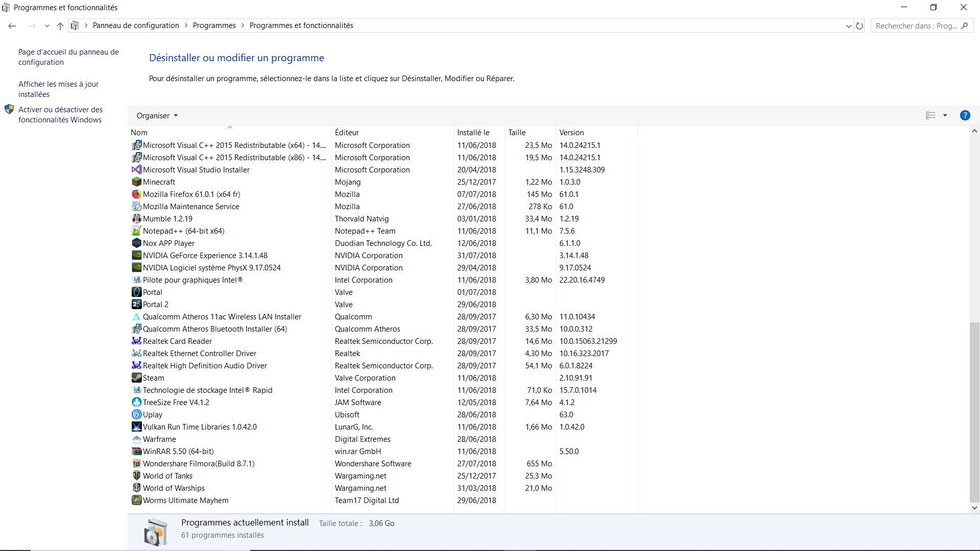
Task: Select NVIDIA Logiciel système PhysX 9.17.0524
Action: 383,268
